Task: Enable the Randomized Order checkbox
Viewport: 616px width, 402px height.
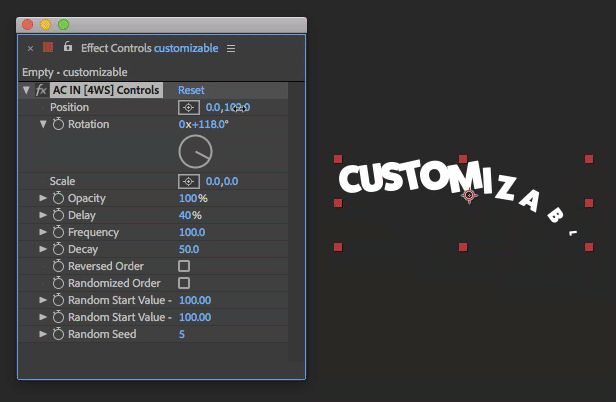Action: tap(184, 283)
